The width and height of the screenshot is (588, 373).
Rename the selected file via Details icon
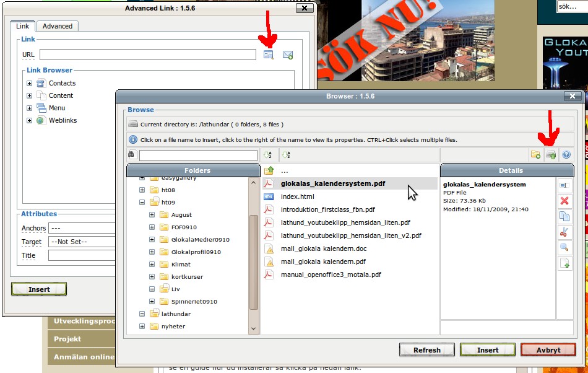[564, 185]
